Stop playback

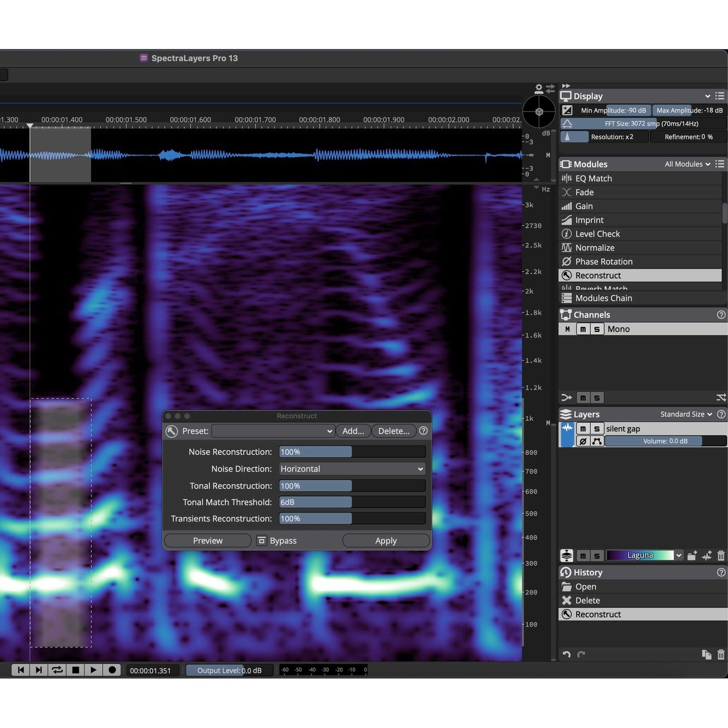pos(75,670)
